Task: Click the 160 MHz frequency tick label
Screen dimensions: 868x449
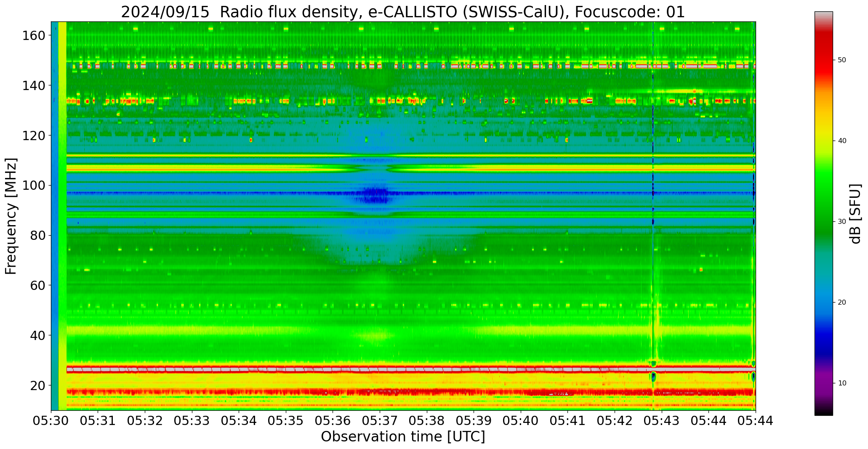Action: point(35,36)
